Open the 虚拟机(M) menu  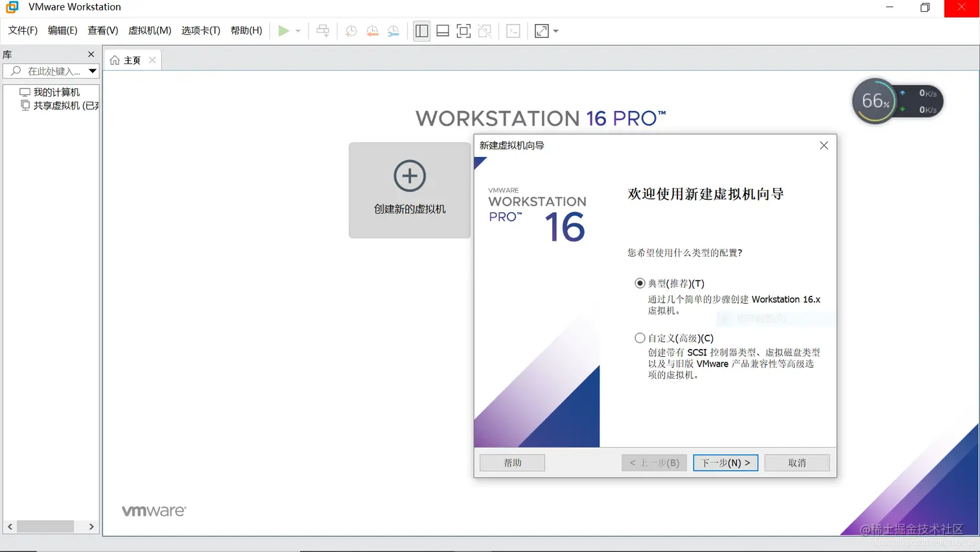[150, 30]
